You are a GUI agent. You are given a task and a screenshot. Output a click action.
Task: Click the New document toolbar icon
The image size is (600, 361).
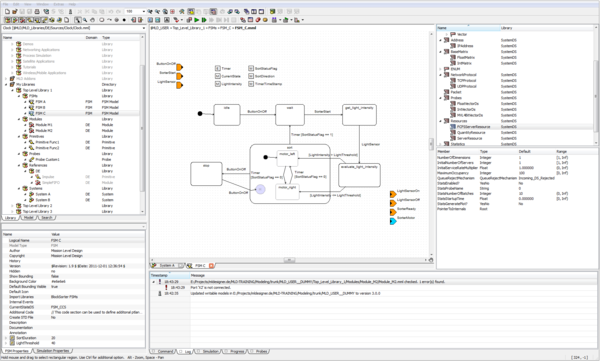7,11
